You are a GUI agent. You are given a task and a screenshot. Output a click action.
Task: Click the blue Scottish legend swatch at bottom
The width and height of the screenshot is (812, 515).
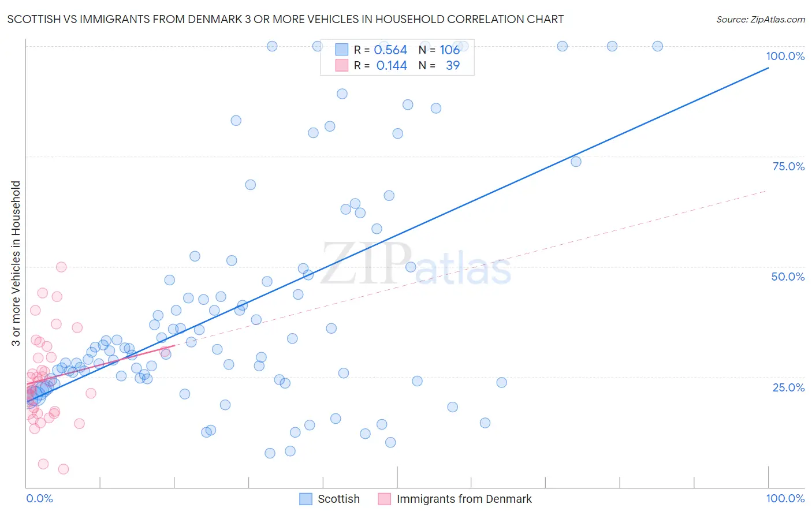[306, 499]
